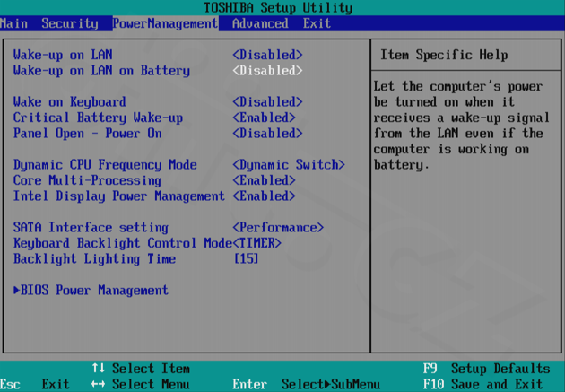The image size is (565, 392).
Task: Change Keyboard Backlight TIMER value
Action: click(x=256, y=243)
